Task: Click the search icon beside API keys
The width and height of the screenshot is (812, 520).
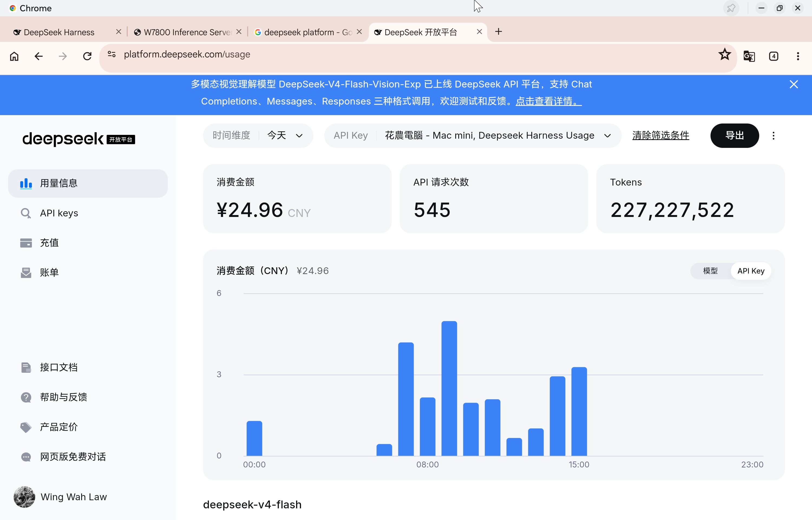Action: click(x=26, y=213)
